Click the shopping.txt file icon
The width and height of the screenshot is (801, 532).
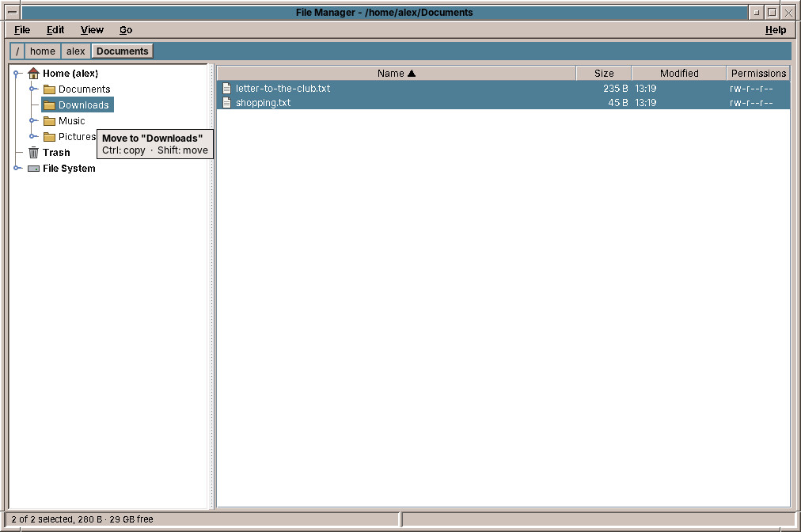click(227, 103)
